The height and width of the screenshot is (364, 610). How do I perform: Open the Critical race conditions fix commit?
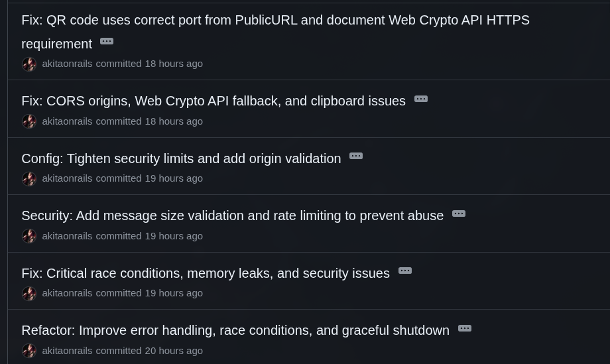pos(205,273)
